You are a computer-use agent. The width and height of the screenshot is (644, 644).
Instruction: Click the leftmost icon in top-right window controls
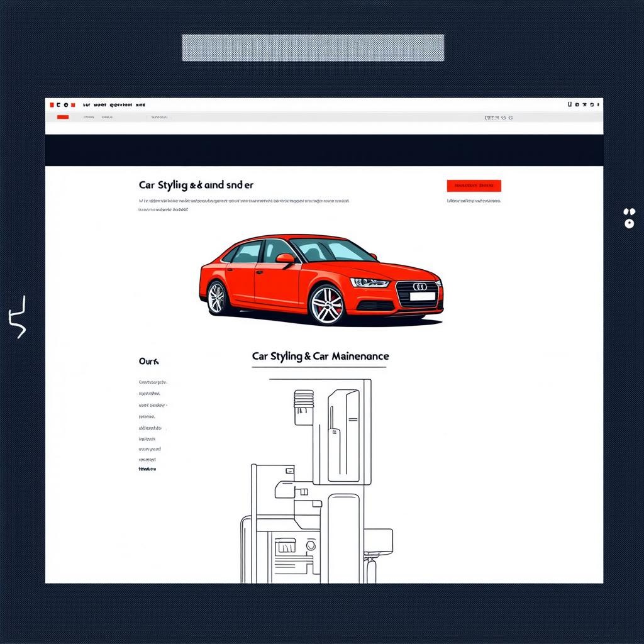tap(570, 104)
